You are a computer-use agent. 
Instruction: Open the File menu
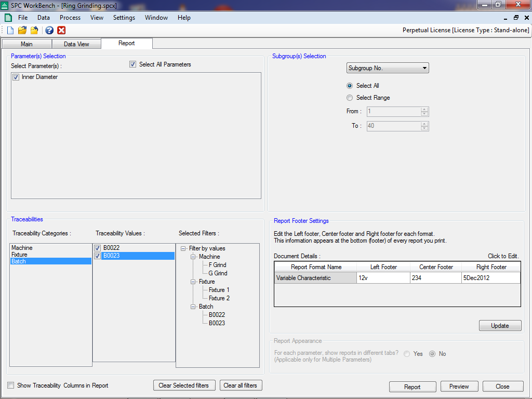pos(23,18)
